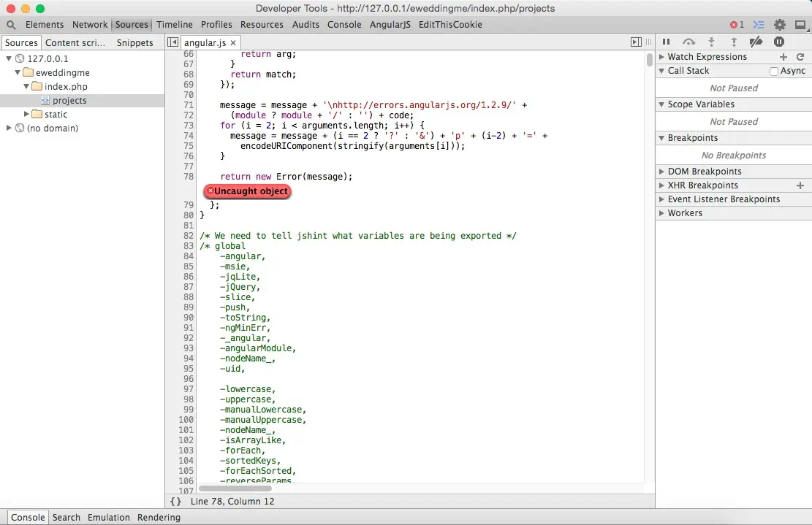This screenshot has width=812, height=525.
Task: Open the Console panel tab
Action: click(344, 25)
